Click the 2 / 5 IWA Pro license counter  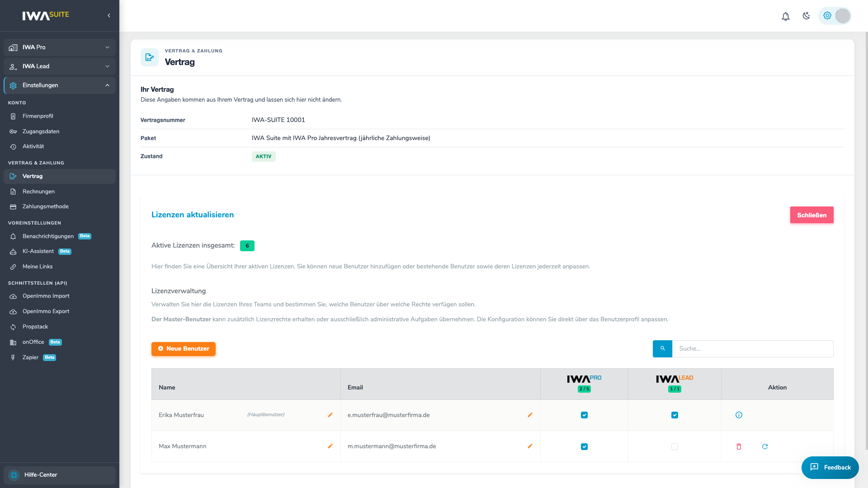point(584,389)
